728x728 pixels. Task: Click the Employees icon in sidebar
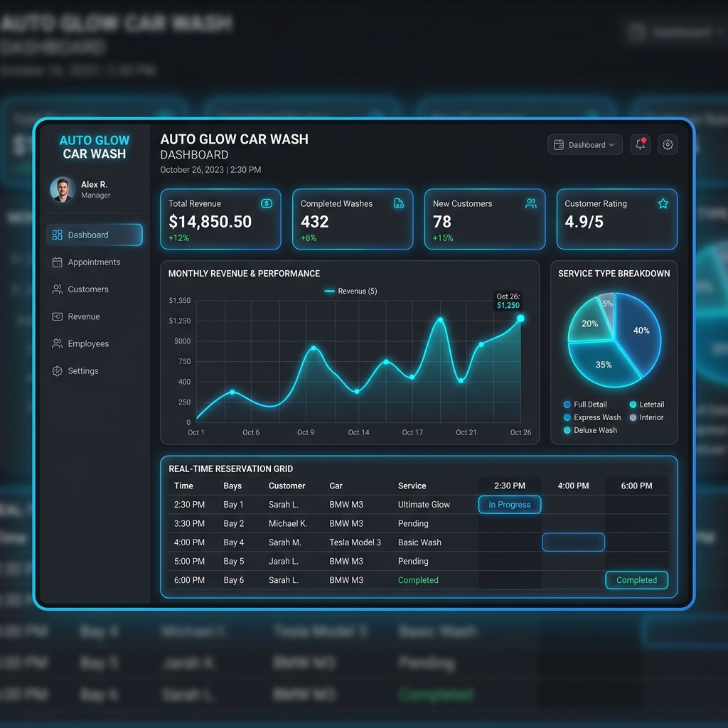pos(58,344)
